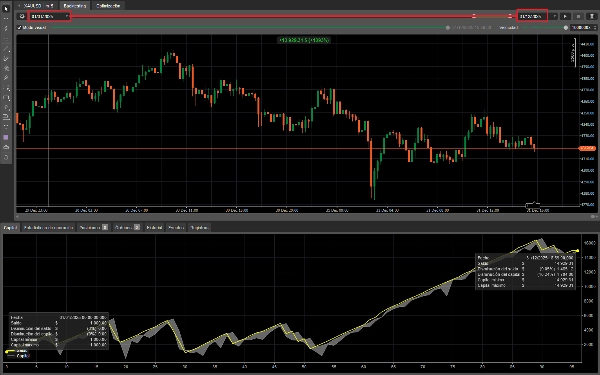Select the trend line drawing tool
Screen dimensions: 600x375
pyautogui.click(x=6, y=49)
